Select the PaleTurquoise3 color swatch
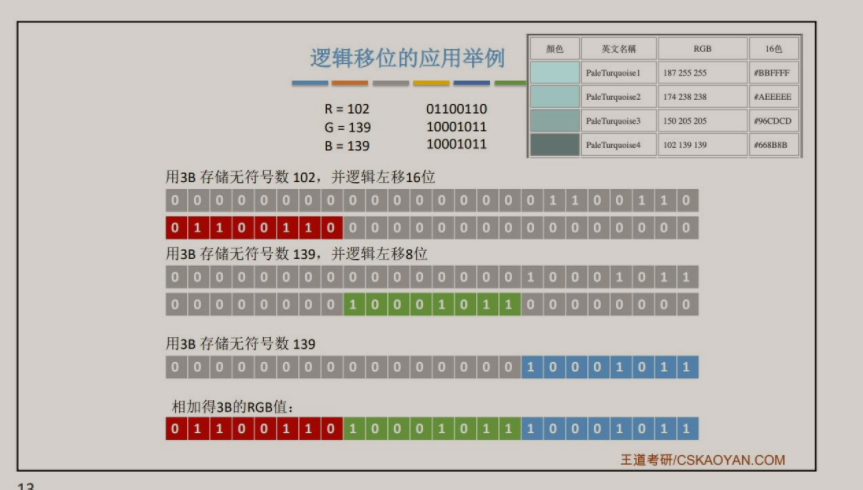 click(x=555, y=121)
